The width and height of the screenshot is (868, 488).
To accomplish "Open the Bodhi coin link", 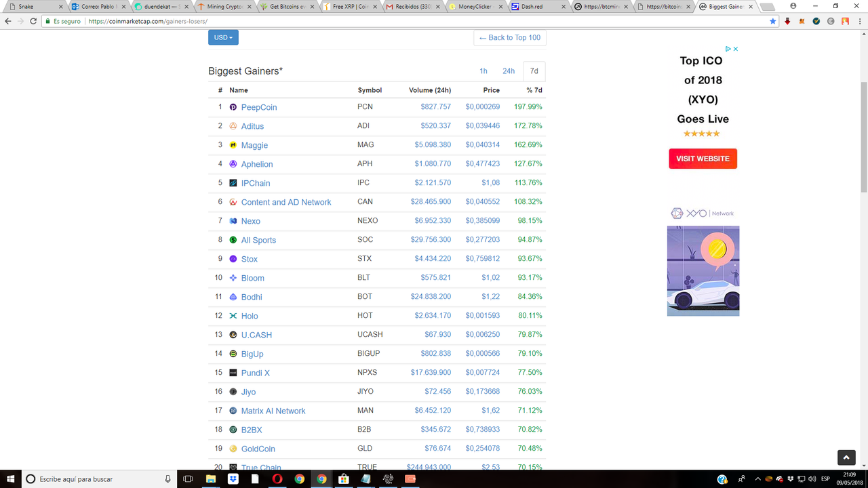I will click(x=252, y=297).
